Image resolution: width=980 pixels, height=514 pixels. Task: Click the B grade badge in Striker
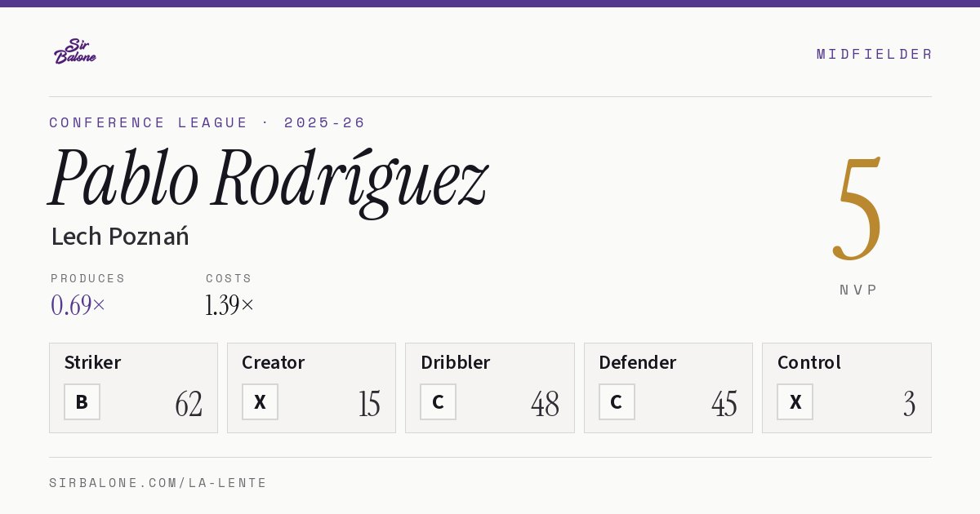(x=82, y=402)
